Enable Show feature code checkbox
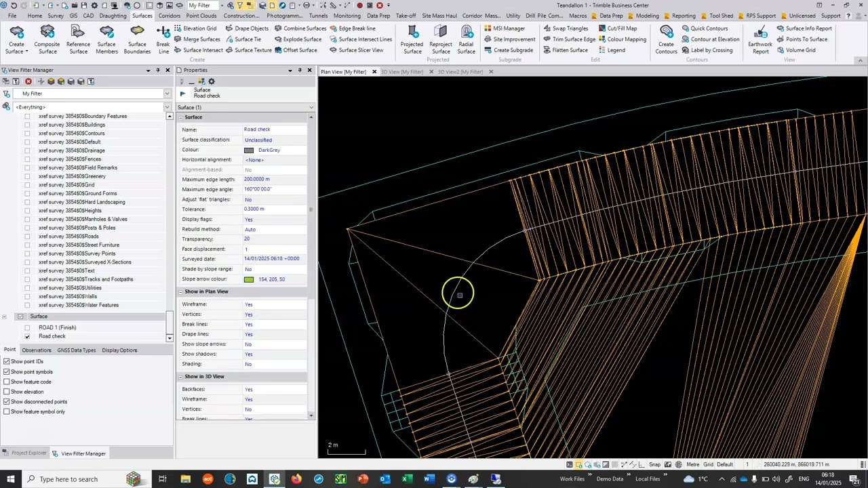The height and width of the screenshot is (488, 868). 7,382
